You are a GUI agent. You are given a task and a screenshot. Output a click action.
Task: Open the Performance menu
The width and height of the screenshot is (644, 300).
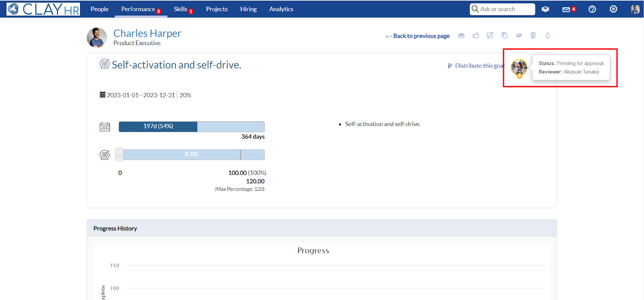(138, 9)
